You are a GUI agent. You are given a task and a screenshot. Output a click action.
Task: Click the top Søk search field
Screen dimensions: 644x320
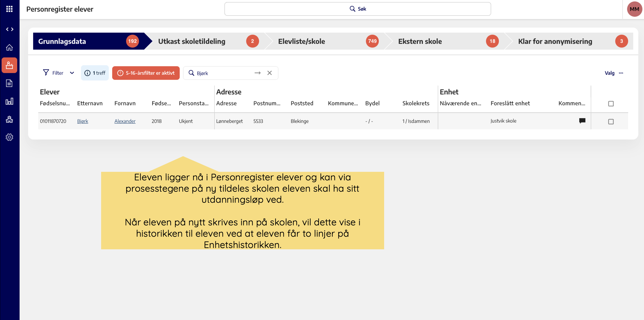357,9
